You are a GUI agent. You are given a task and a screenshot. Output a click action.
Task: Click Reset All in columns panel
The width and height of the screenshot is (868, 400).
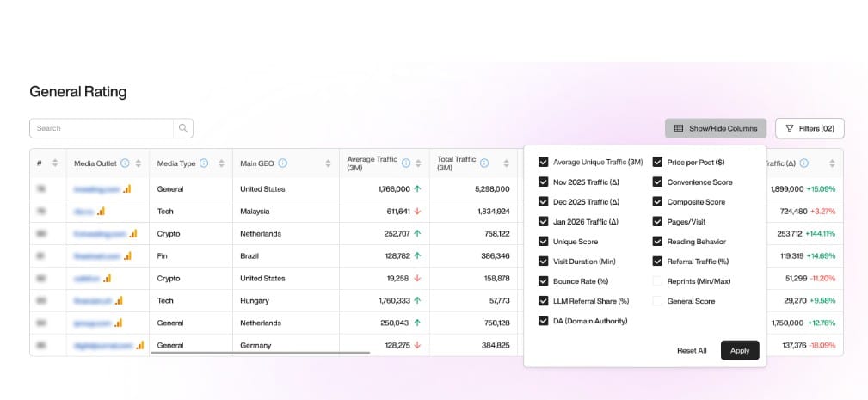click(692, 350)
